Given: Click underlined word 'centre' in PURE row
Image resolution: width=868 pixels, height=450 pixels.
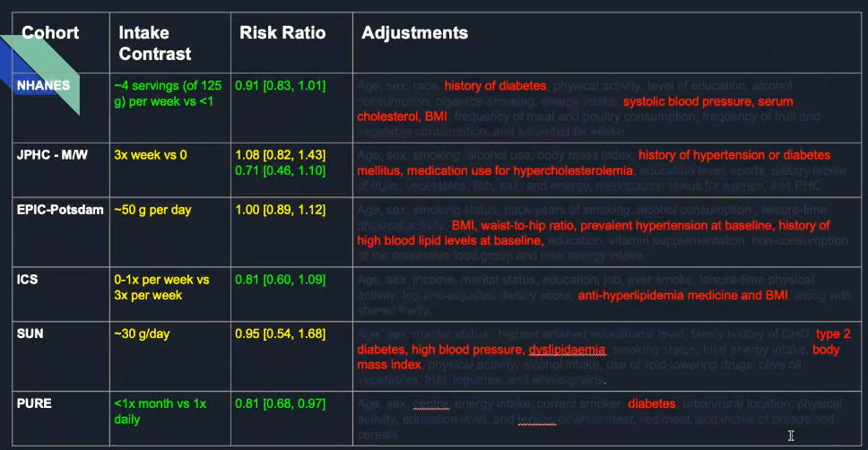Looking at the screenshot, I should [430, 404].
